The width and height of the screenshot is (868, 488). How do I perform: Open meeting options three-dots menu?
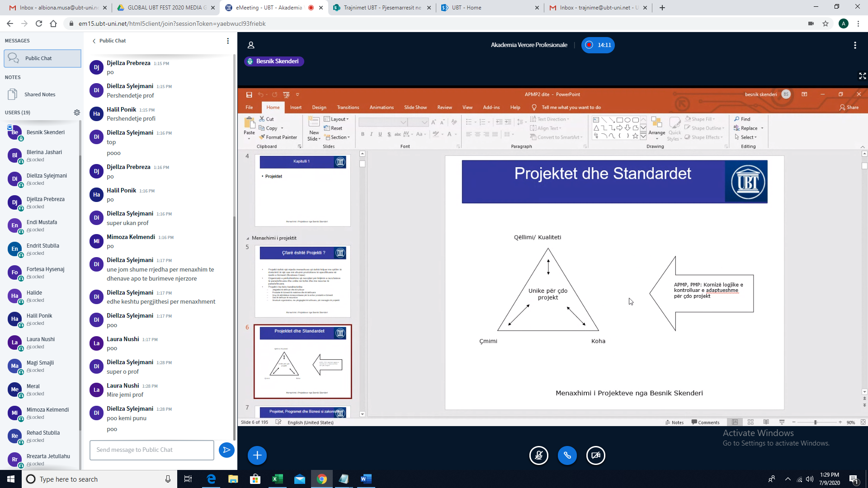click(854, 45)
